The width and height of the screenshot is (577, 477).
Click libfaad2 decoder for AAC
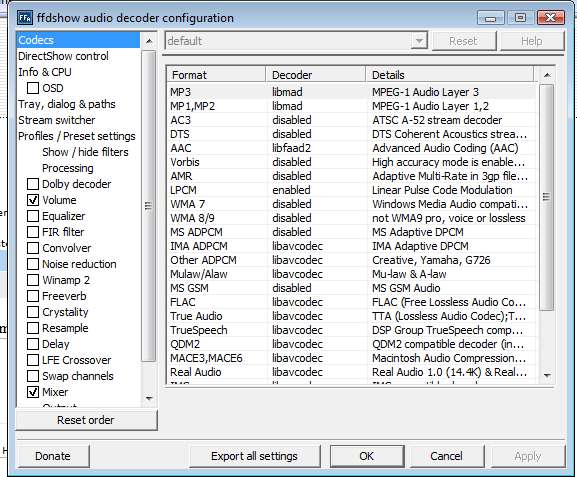click(x=291, y=148)
